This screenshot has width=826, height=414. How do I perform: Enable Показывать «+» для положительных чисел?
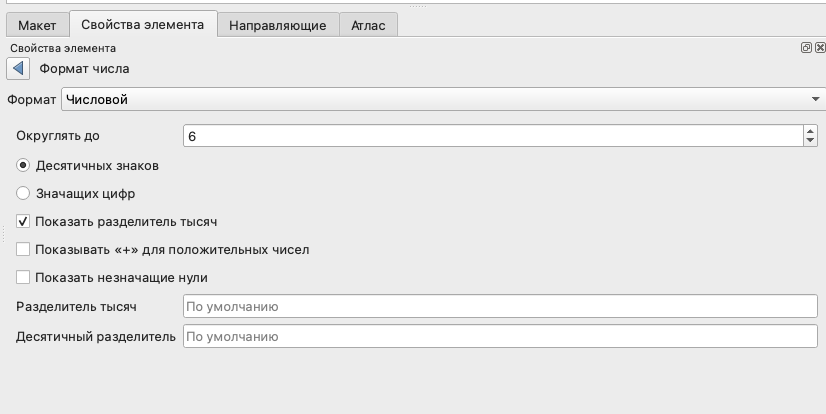(23, 249)
